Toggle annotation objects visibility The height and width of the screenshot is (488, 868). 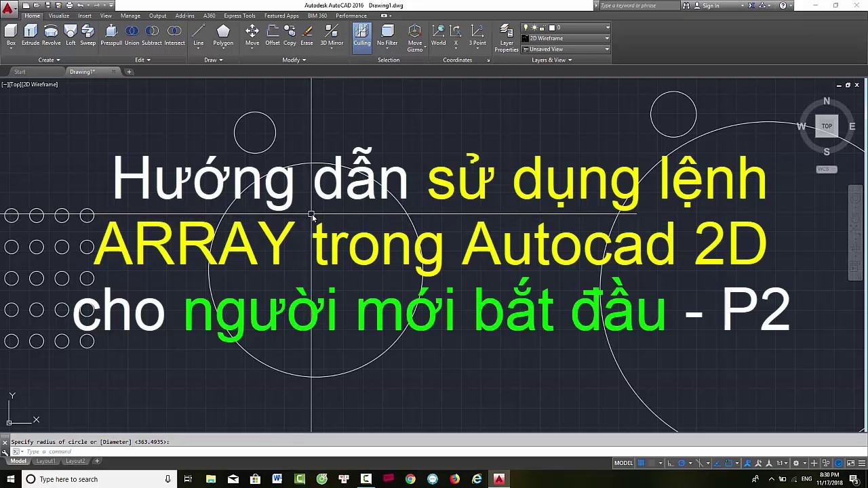747,463
